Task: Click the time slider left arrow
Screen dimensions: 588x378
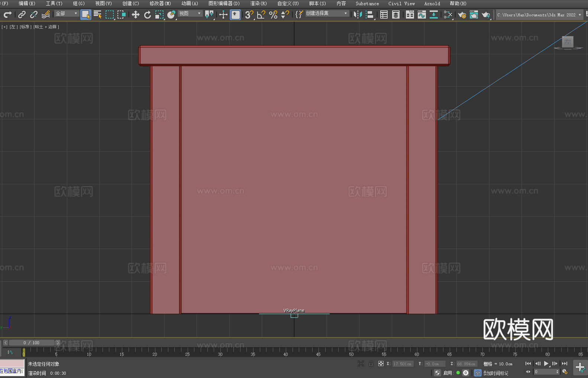Action: [5, 343]
